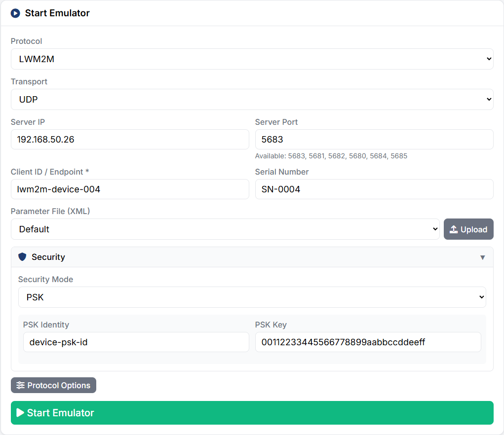Open the Parameter File dropdown showing Default
Viewport: 504px width, 435px height.
pyautogui.click(x=225, y=229)
